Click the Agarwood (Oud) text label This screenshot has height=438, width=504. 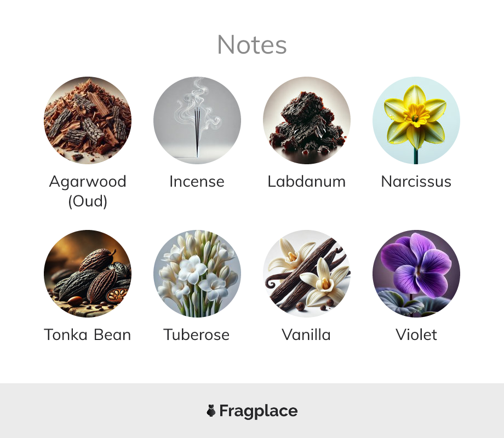pyautogui.click(x=88, y=191)
